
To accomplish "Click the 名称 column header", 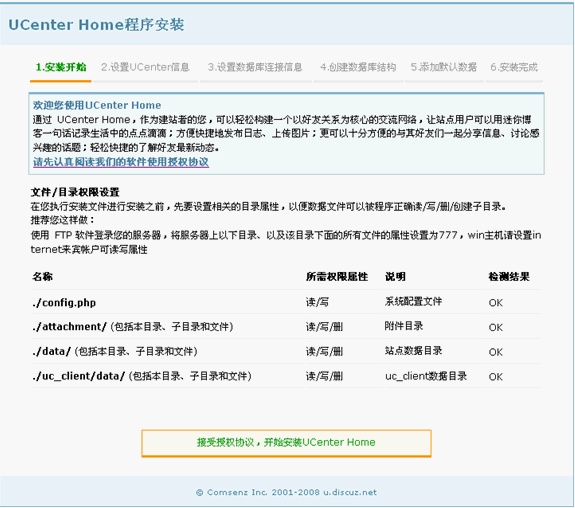I will coord(43,277).
